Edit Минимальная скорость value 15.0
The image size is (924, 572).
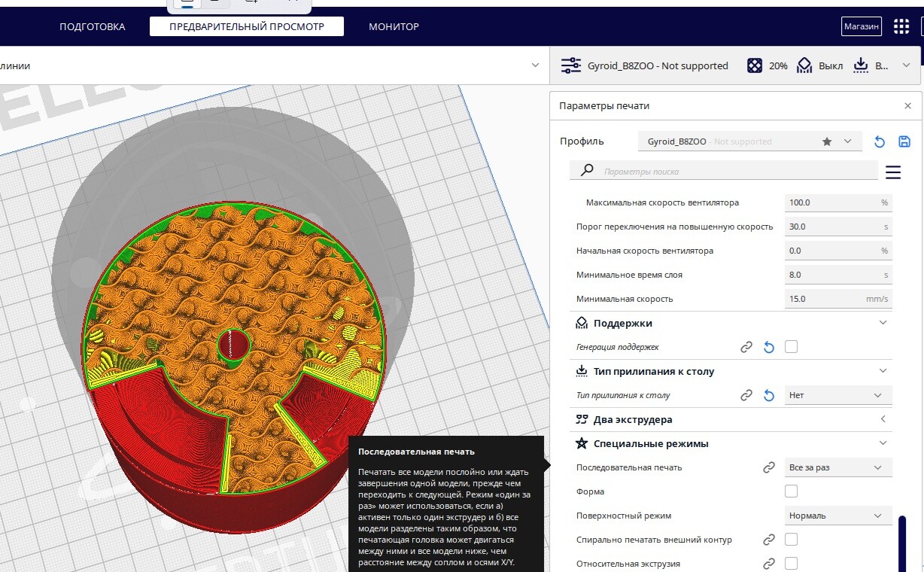click(838, 299)
